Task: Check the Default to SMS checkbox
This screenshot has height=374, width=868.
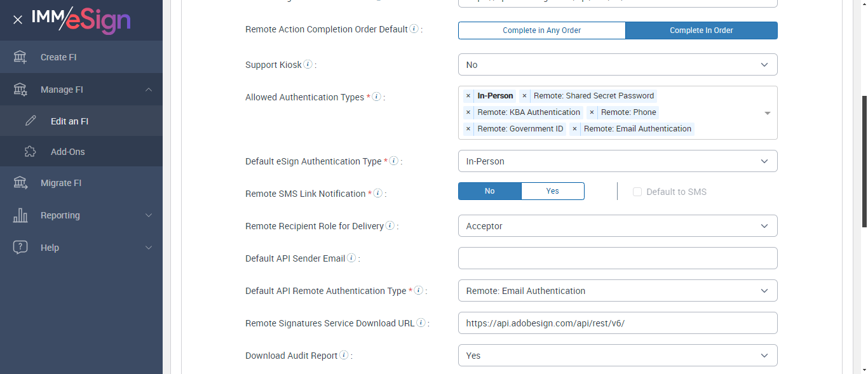Action: tap(637, 192)
